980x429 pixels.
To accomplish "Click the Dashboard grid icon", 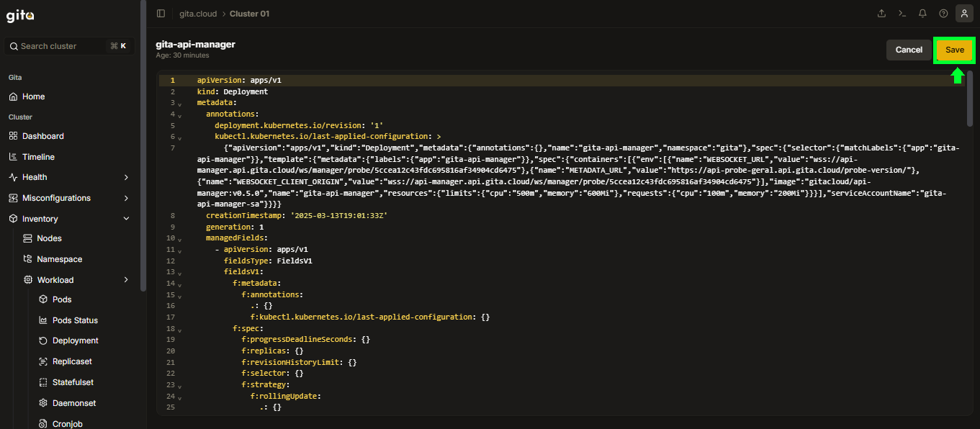I will click(13, 136).
